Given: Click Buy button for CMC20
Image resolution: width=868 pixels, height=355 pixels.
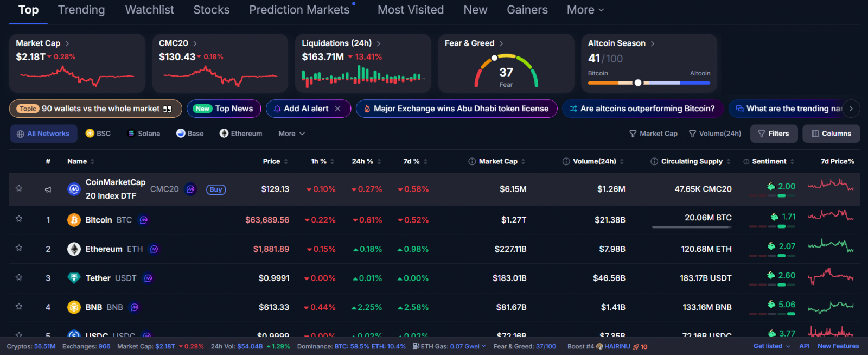Looking at the screenshot, I should pyautogui.click(x=216, y=189).
